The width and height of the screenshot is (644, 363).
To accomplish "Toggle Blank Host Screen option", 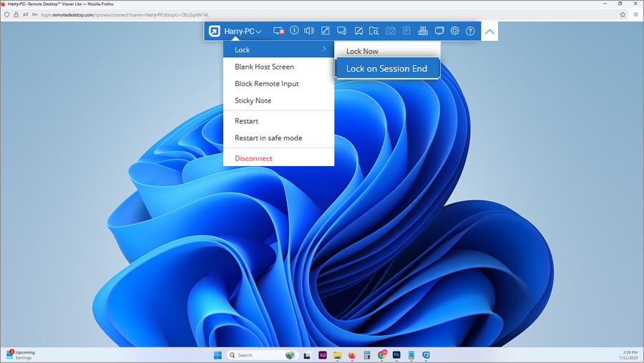I will [x=264, y=67].
